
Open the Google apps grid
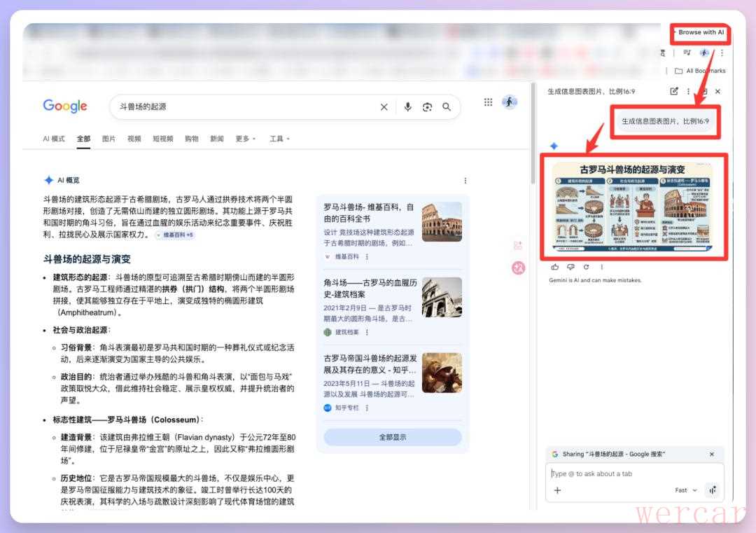[x=488, y=102]
